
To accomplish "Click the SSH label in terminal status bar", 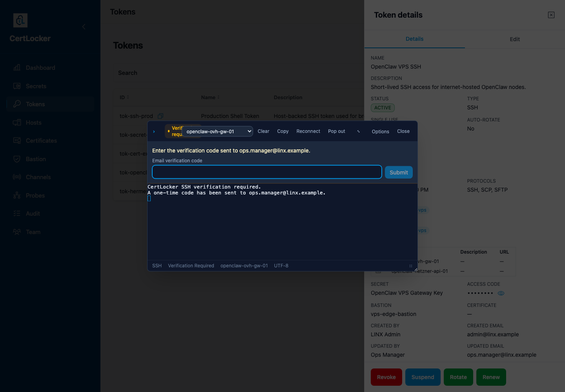I will click(x=157, y=266).
